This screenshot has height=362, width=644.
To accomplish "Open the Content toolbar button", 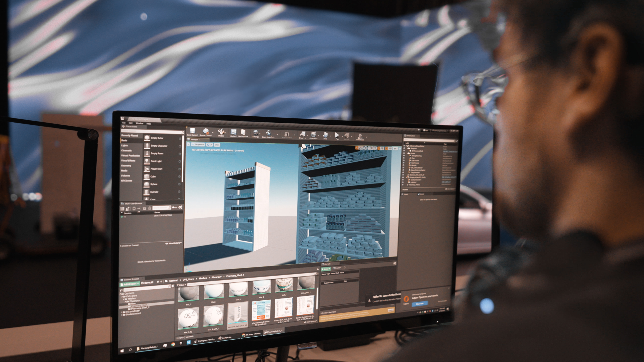I will pyautogui.click(x=233, y=133).
